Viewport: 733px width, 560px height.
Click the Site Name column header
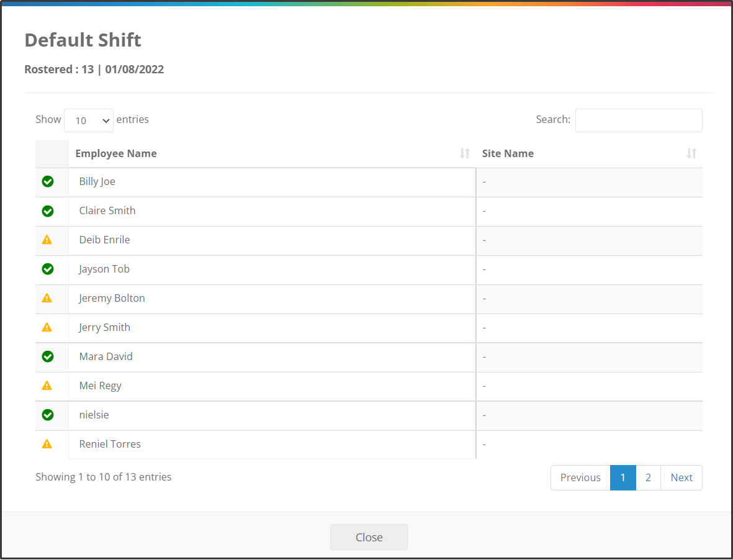click(x=589, y=154)
